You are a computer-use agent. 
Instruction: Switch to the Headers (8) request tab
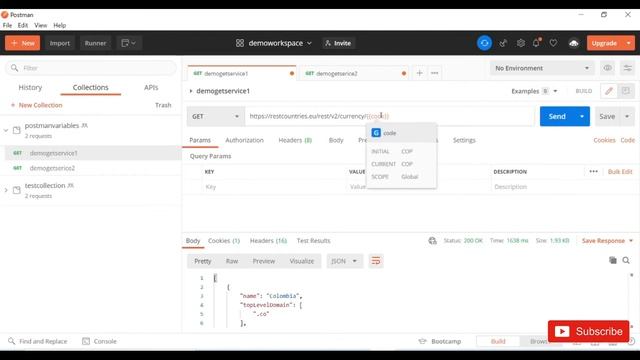click(x=295, y=140)
